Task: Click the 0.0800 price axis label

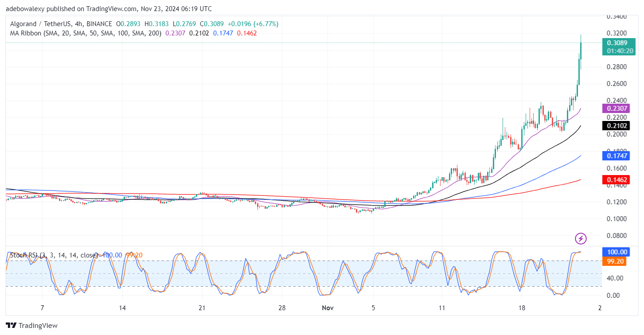Action: click(617, 236)
